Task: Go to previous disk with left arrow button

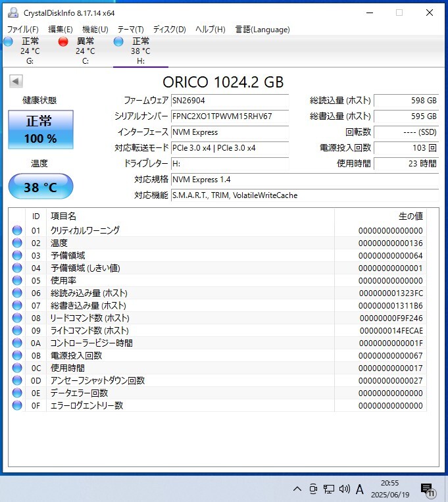Action: 16,81
